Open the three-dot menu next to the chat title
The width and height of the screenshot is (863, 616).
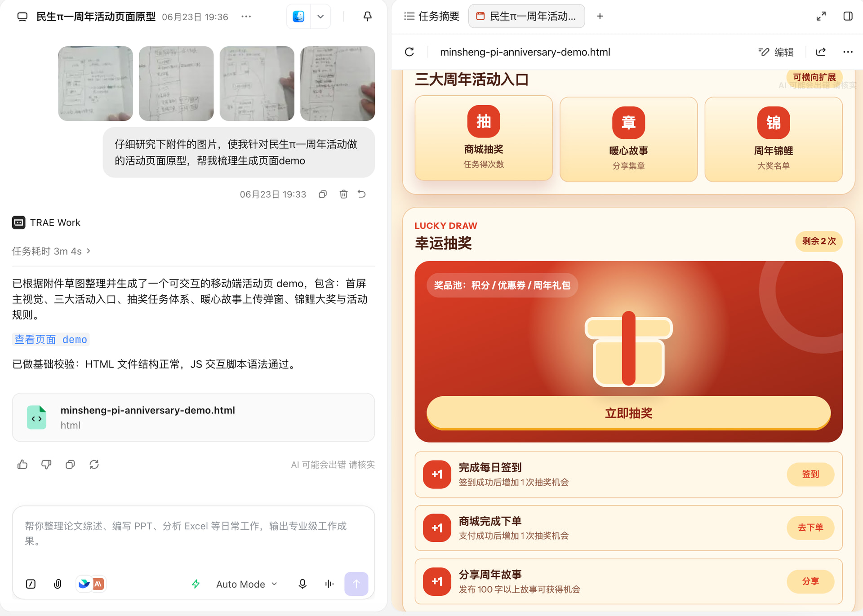pyautogui.click(x=246, y=17)
